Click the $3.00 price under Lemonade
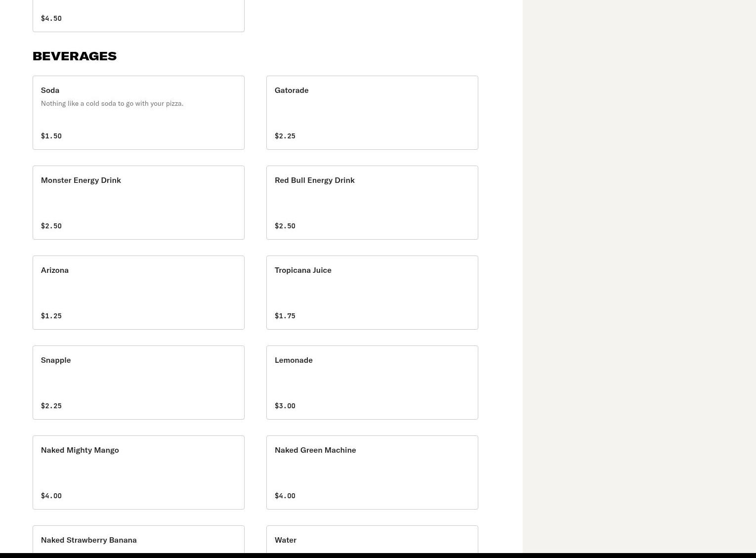 tap(285, 406)
